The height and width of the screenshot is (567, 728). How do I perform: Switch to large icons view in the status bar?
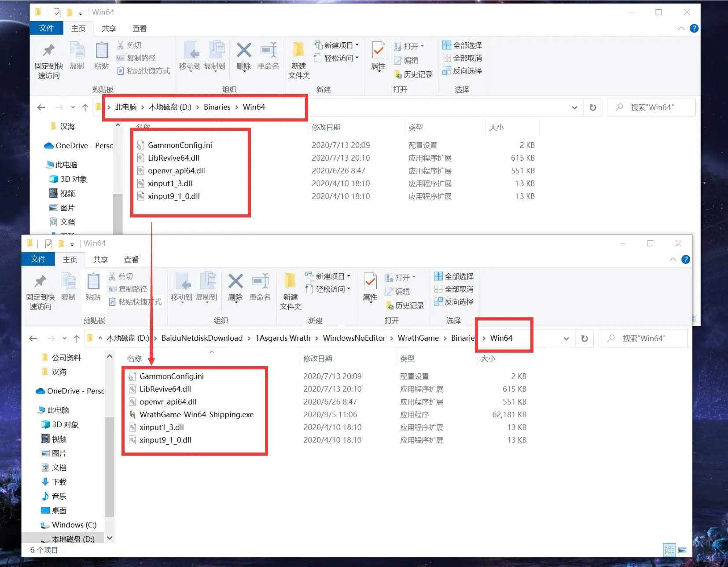(x=683, y=550)
